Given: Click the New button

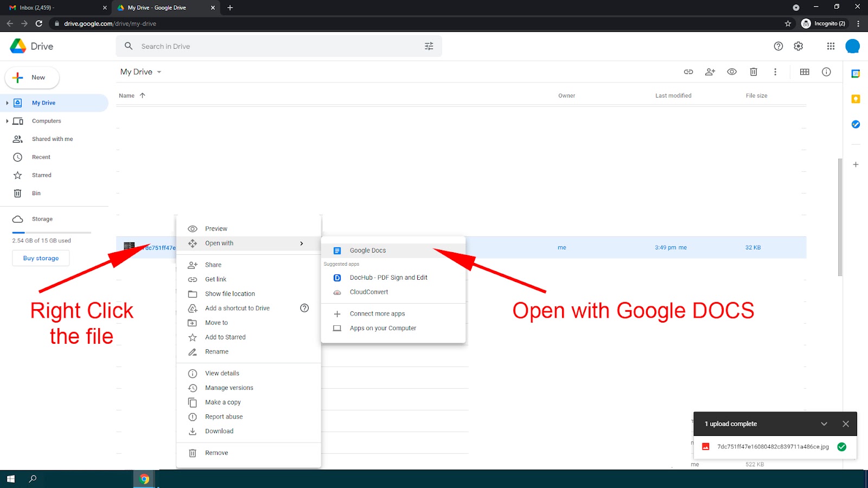Looking at the screenshot, I should (x=32, y=78).
